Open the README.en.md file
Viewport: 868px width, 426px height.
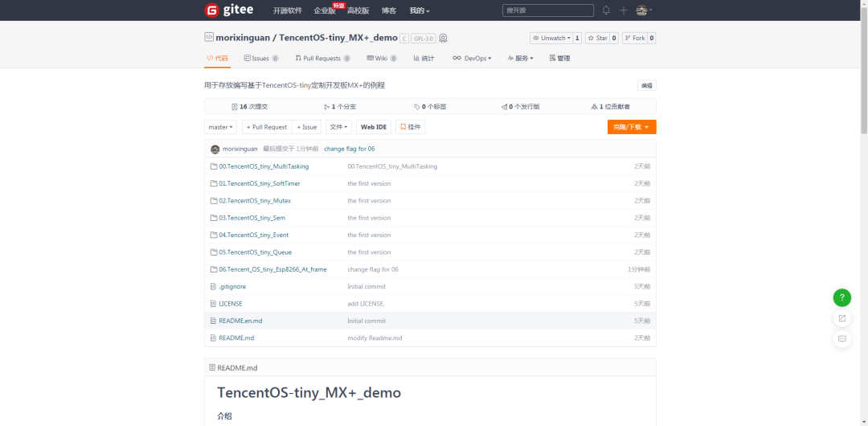pyautogui.click(x=241, y=321)
